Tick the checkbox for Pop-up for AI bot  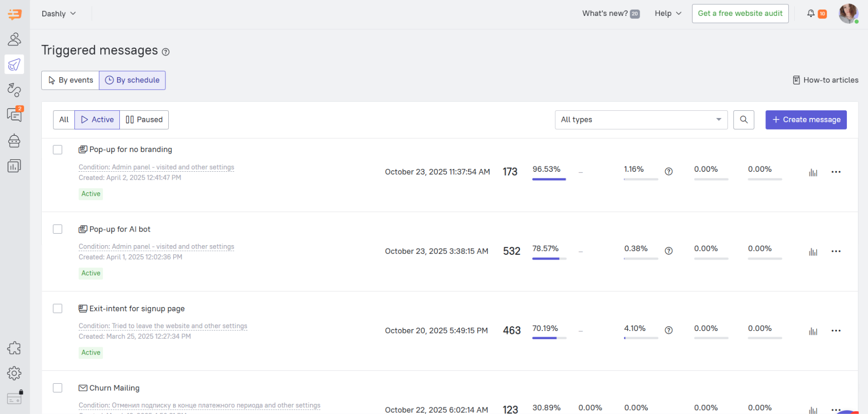[x=58, y=229]
